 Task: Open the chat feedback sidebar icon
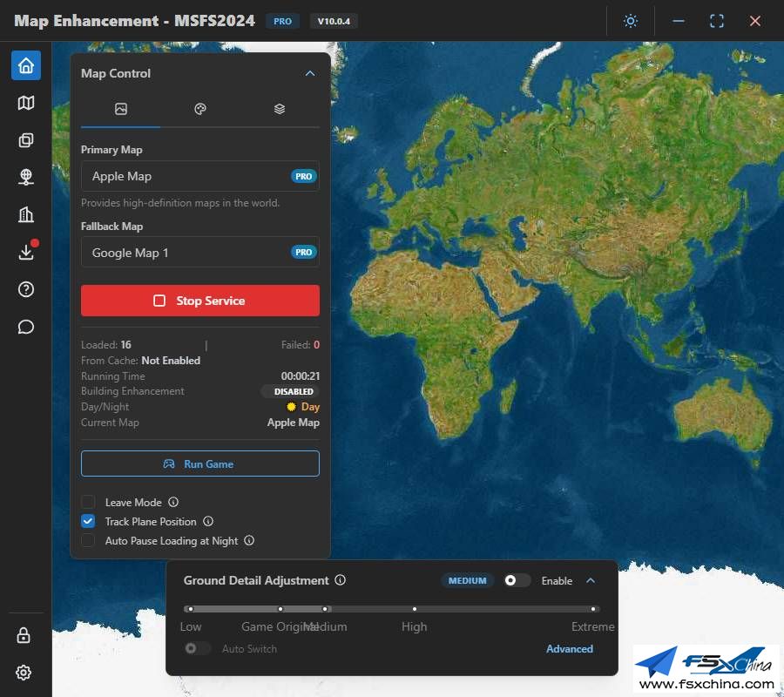(26, 327)
